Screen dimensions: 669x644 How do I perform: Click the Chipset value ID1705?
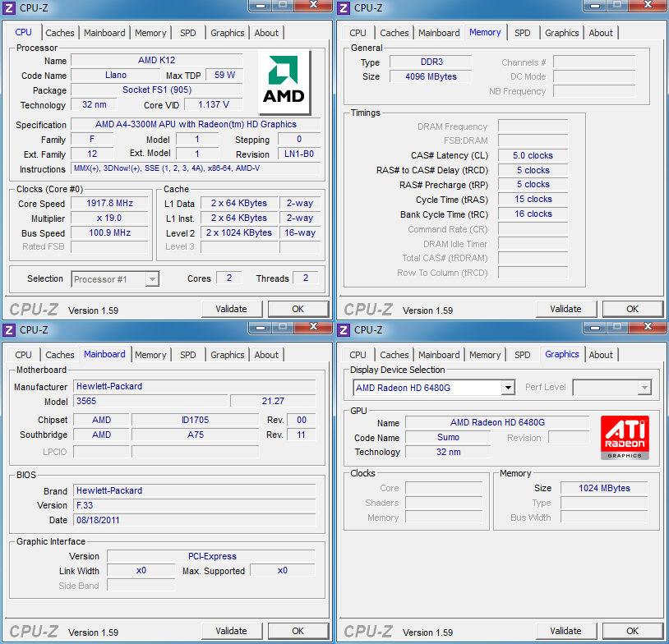tap(196, 420)
